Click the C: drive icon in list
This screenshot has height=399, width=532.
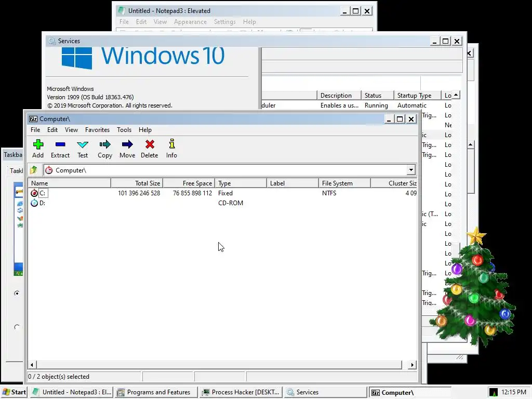tap(34, 193)
